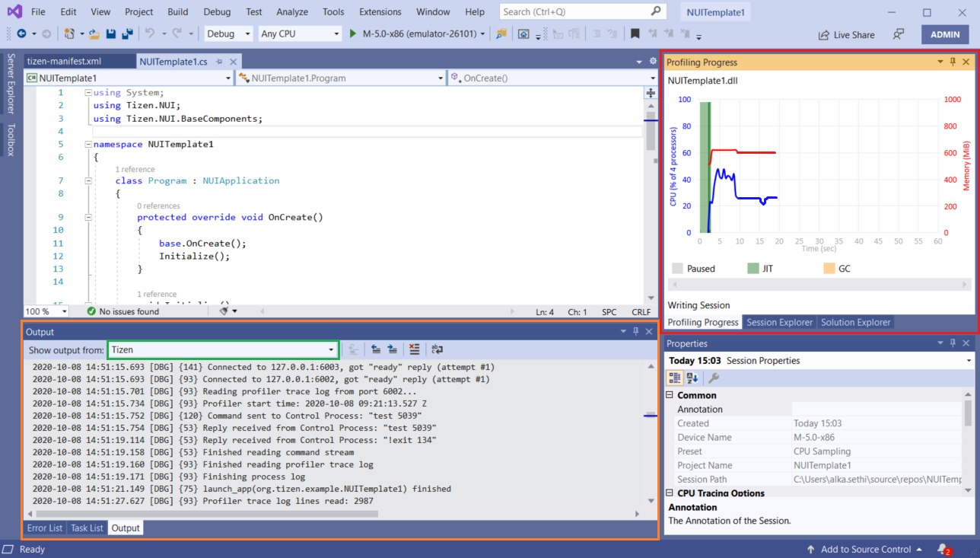Image resolution: width=980 pixels, height=558 pixels.
Task: Open the Build menu
Action: (x=177, y=11)
